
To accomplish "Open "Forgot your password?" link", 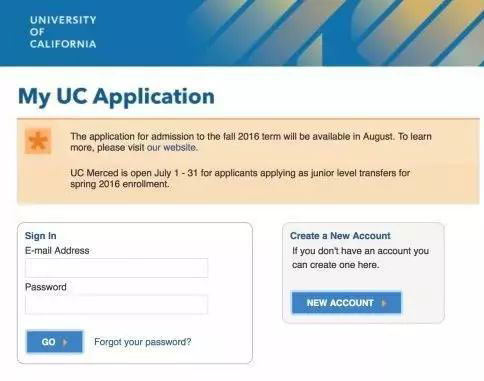I will (x=143, y=342).
